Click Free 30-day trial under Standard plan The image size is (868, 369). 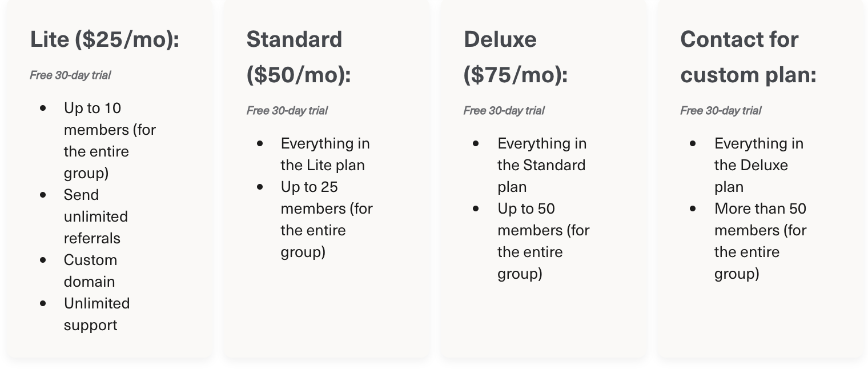(x=287, y=111)
